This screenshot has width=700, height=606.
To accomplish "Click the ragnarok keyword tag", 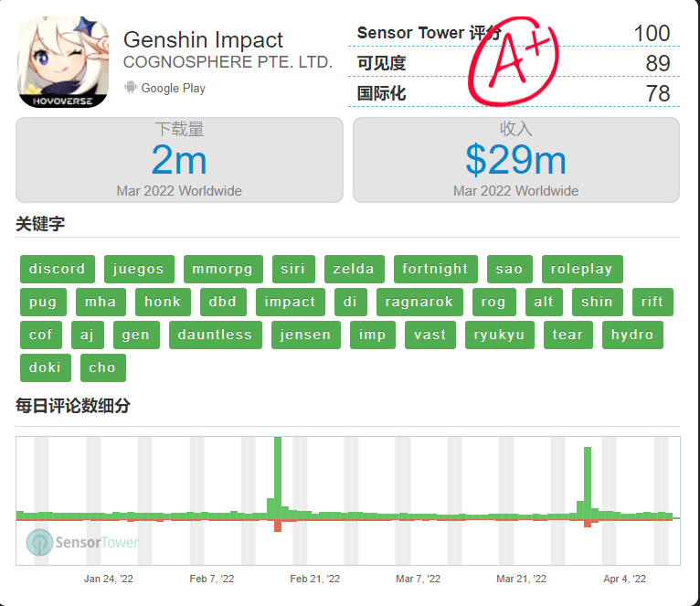I will pyautogui.click(x=419, y=302).
